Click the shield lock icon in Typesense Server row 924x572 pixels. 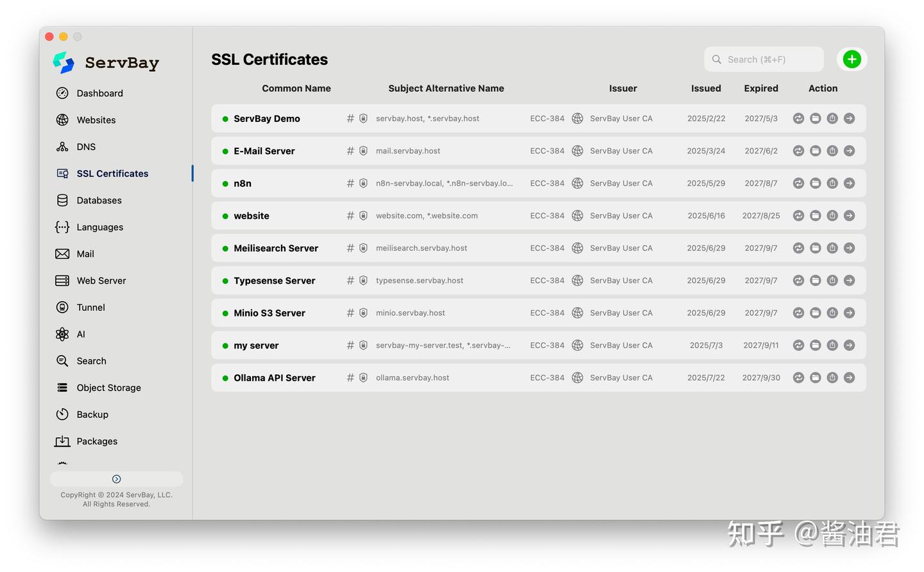(363, 281)
